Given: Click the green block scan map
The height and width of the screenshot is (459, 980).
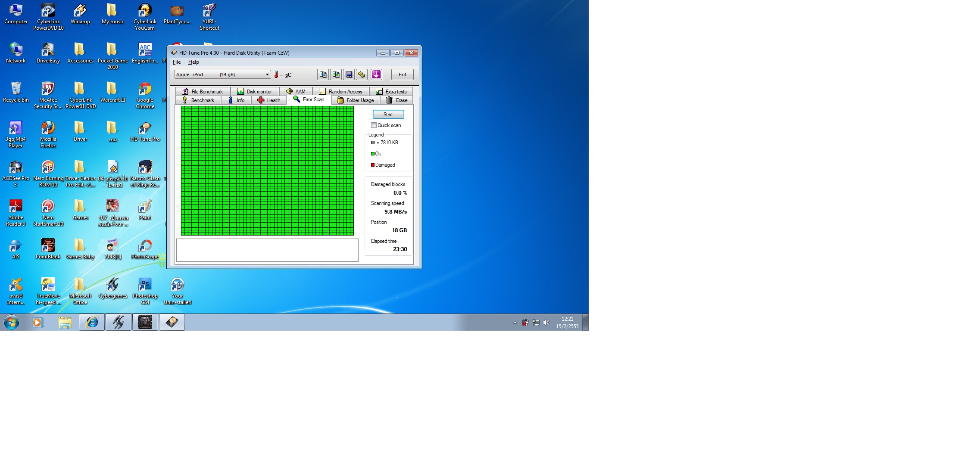Looking at the screenshot, I should click(267, 171).
